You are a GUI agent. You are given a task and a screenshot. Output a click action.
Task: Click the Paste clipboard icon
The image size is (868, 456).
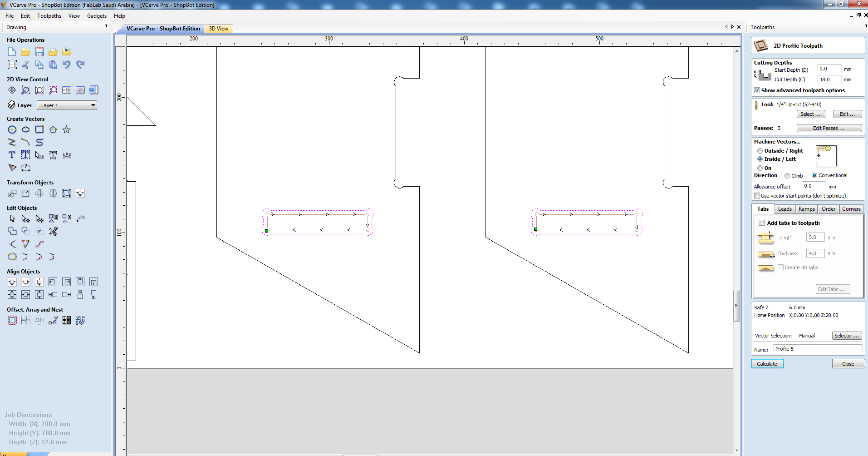click(x=53, y=64)
